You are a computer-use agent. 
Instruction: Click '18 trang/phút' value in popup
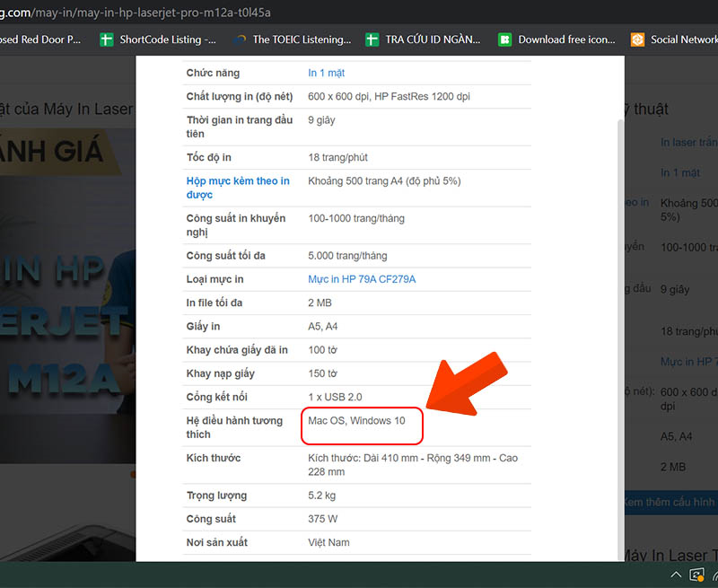(337, 157)
